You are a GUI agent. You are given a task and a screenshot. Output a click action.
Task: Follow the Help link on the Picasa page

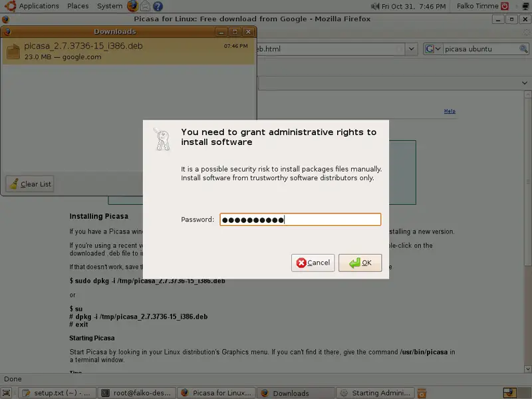[450, 111]
